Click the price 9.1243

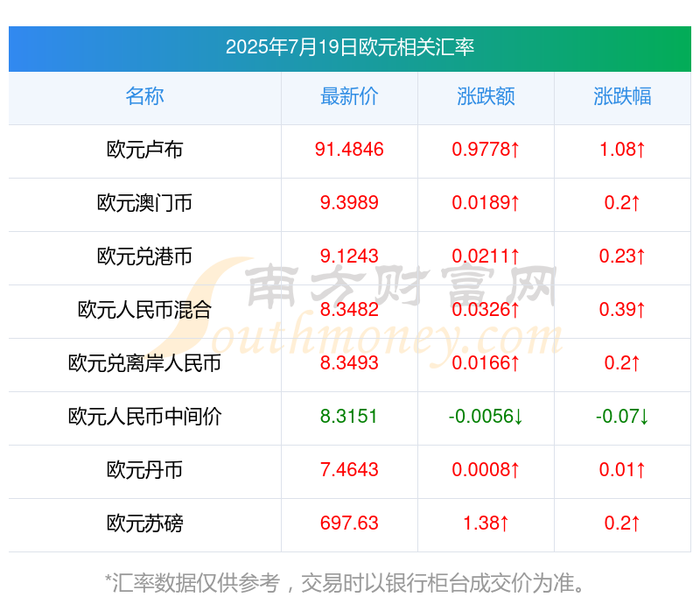pos(349,256)
